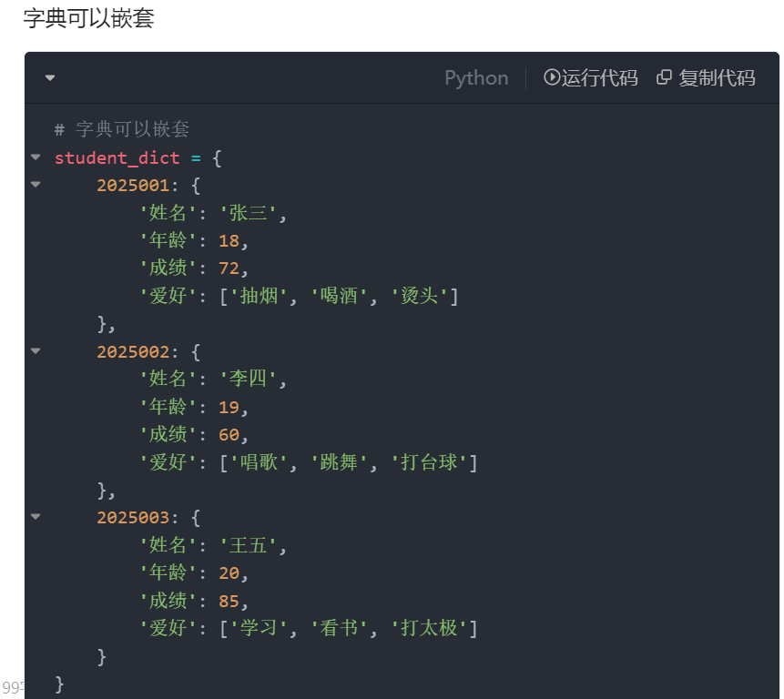The width and height of the screenshot is (784, 699).
Task: Click the student_dict variable name
Action: (117, 157)
